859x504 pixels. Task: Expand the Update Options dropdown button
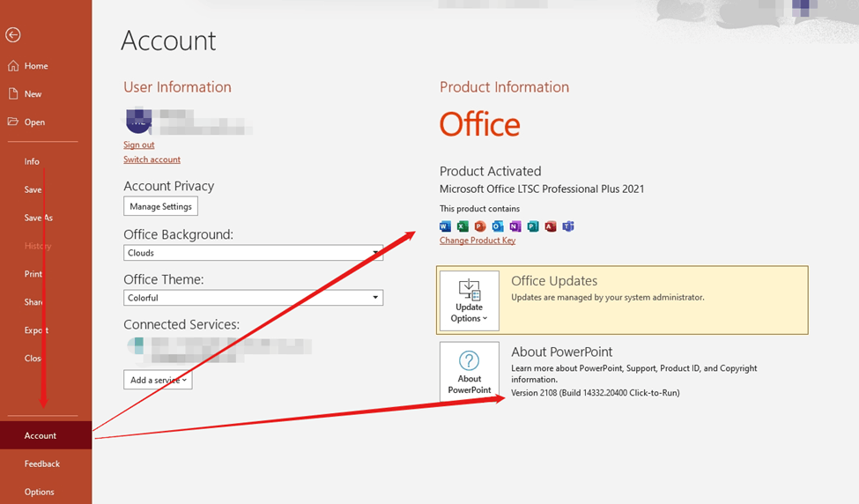(x=470, y=300)
